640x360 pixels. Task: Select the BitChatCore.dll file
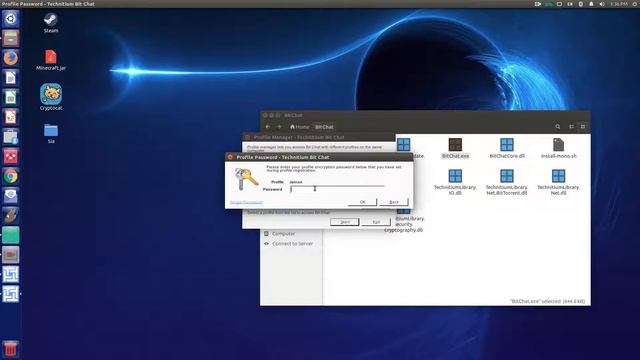click(507, 148)
